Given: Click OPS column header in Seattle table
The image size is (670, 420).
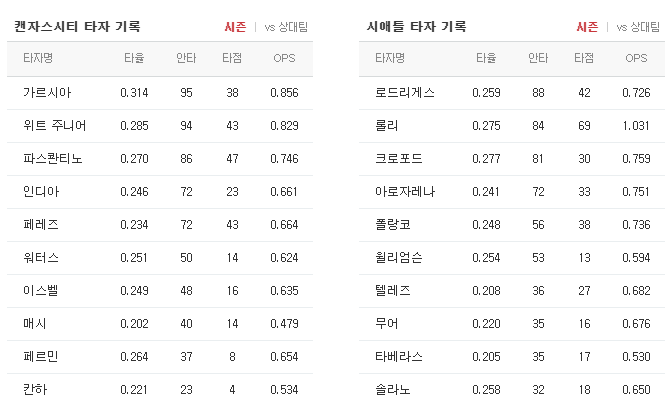Looking at the screenshot, I should pos(636,58).
